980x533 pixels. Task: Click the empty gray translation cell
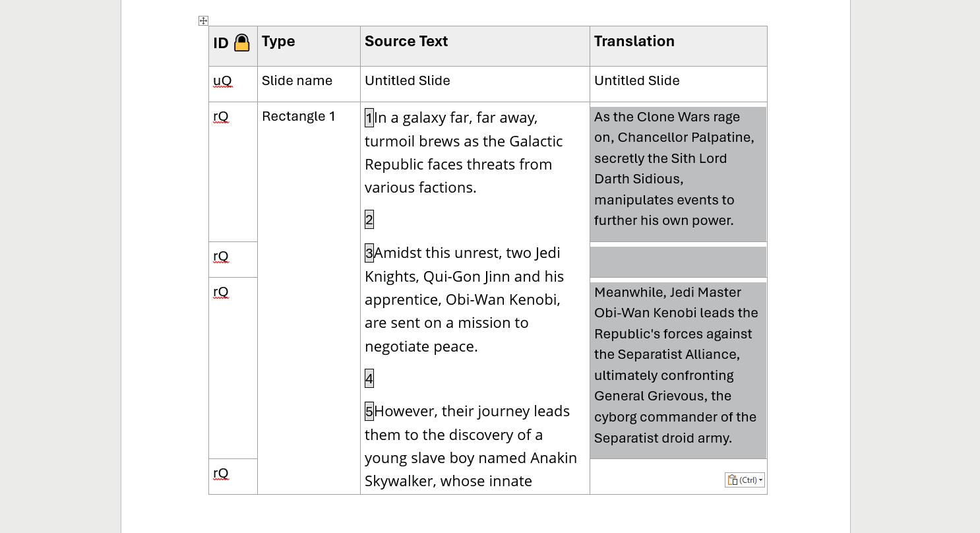[679, 262]
